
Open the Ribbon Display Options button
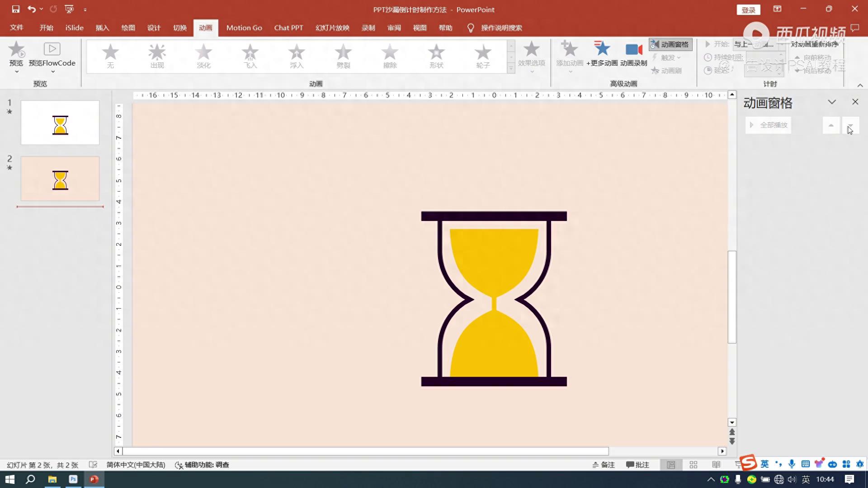coord(777,9)
